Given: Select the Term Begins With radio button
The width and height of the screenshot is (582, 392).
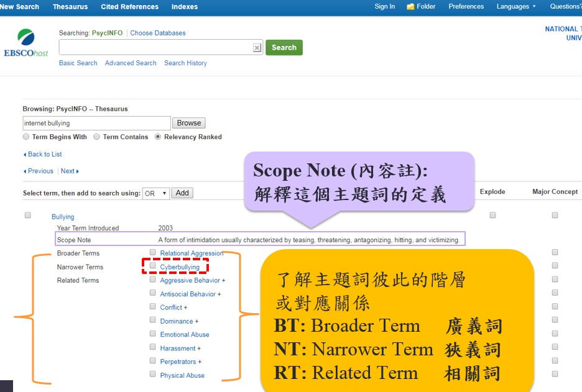Looking at the screenshot, I should click(26, 137).
